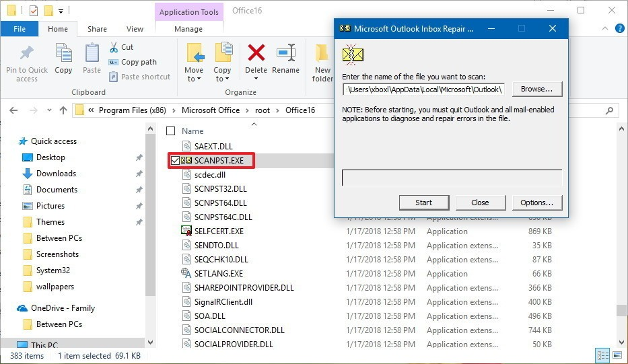Image resolution: width=628 pixels, height=364 pixels.
Task: Switch to Large icons view
Action: (x=617, y=355)
